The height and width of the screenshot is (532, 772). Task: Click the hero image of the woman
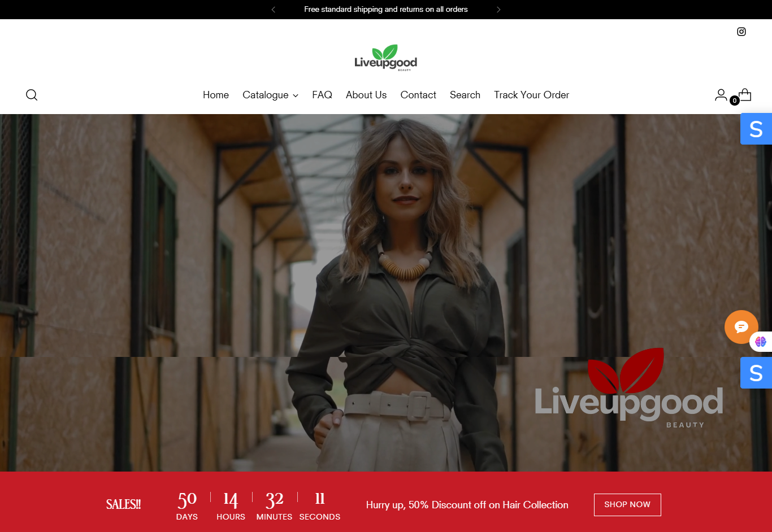coord(386,293)
